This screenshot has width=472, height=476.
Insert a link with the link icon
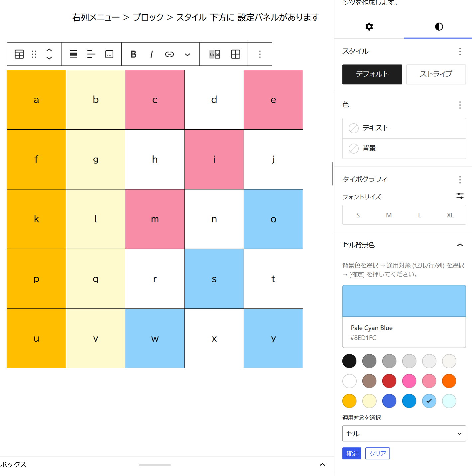point(170,54)
